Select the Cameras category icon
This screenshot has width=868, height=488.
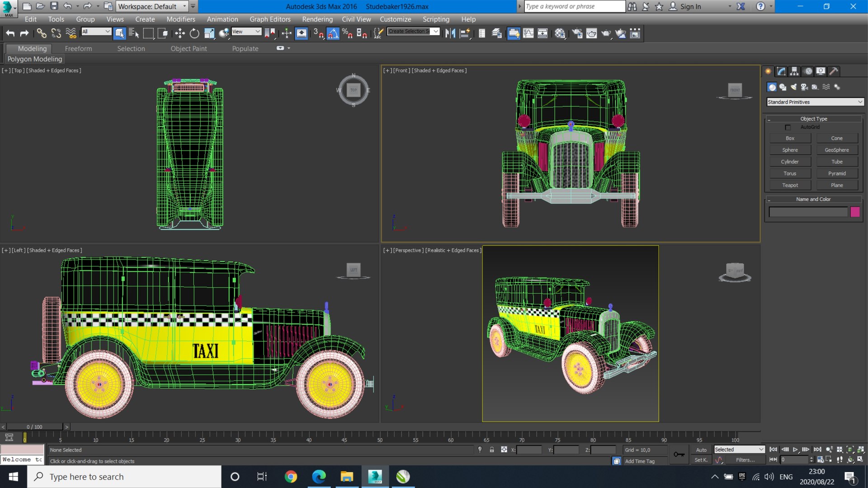tap(805, 87)
